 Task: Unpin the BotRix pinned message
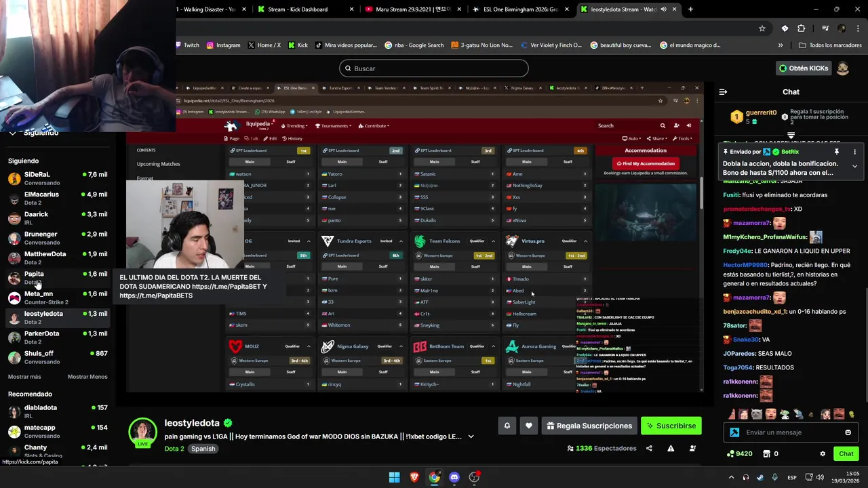tap(837, 152)
